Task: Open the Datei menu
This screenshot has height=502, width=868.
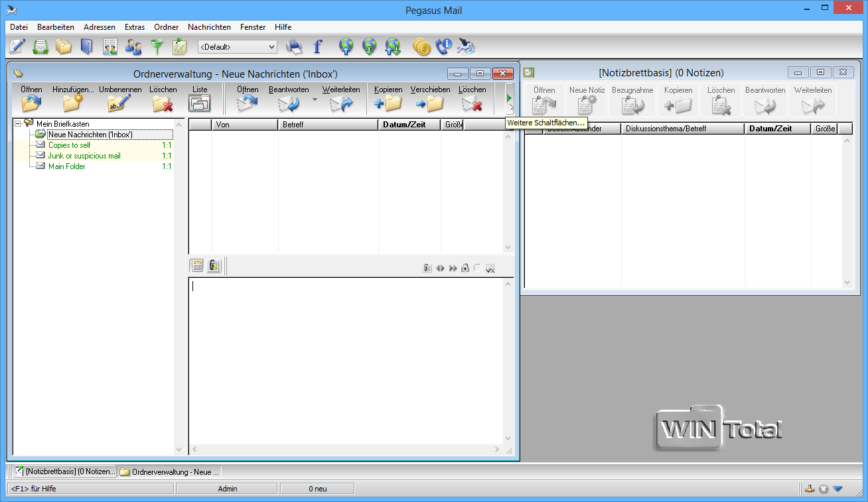Action: point(19,27)
